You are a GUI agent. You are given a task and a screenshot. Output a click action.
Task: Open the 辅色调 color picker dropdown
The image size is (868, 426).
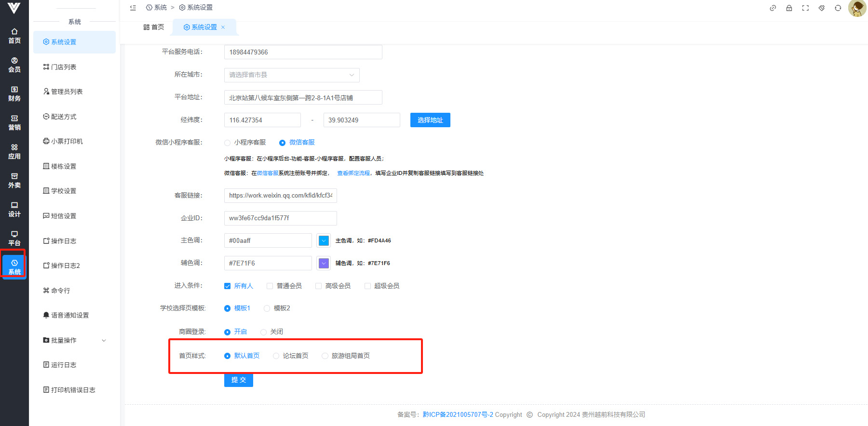point(324,263)
